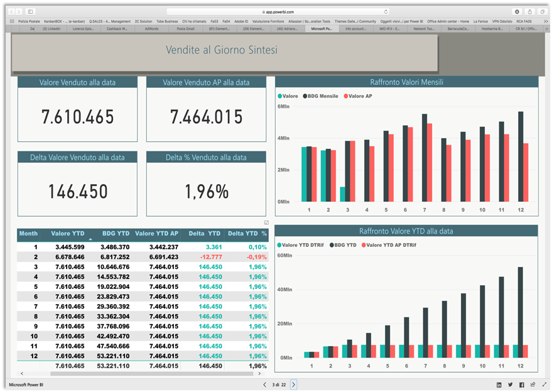552x392 pixels.
Task: Click the Valore YTD AP column header
Action: point(156,234)
